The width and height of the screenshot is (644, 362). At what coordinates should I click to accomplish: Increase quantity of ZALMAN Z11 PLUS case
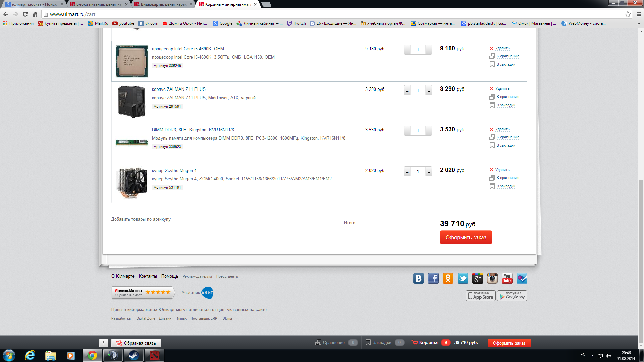[429, 91]
